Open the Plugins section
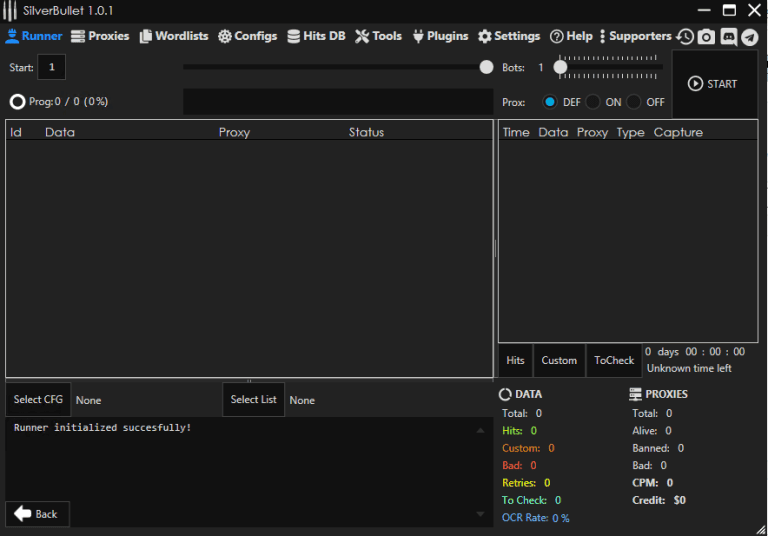This screenshot has width=768, height=536. click(440, 36)
